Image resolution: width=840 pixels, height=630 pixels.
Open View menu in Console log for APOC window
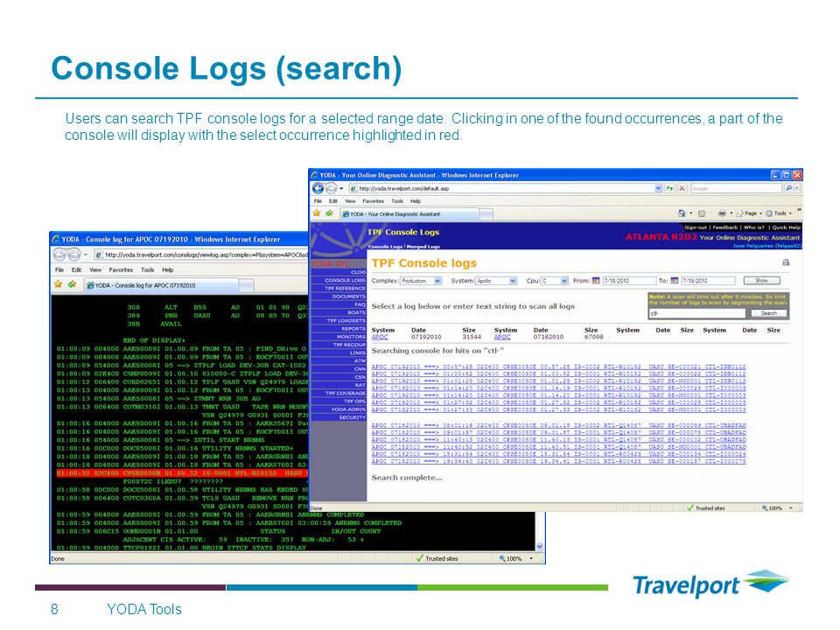(95, 270)
